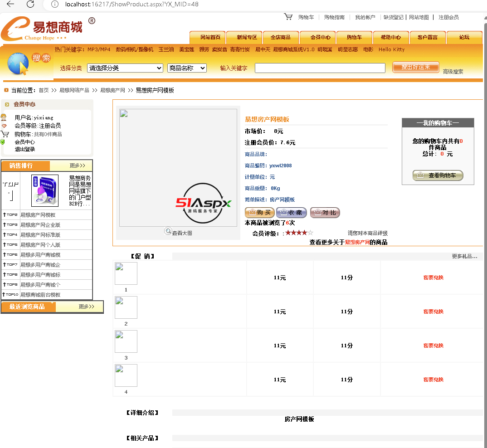The height and width of the screenshot is (448, 487).
Task: Click 我要兑换 for promotion item 2
Action: coord(433,312)
